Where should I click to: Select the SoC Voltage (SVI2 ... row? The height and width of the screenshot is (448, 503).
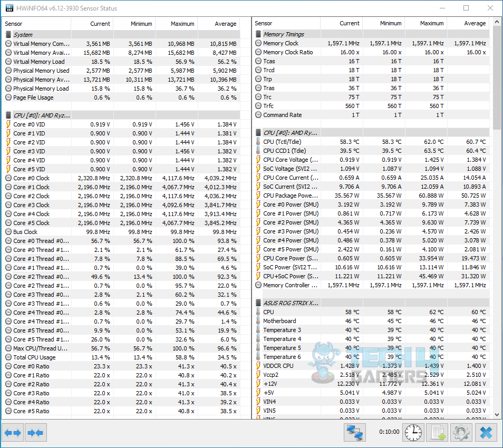[x=371, y=168]
